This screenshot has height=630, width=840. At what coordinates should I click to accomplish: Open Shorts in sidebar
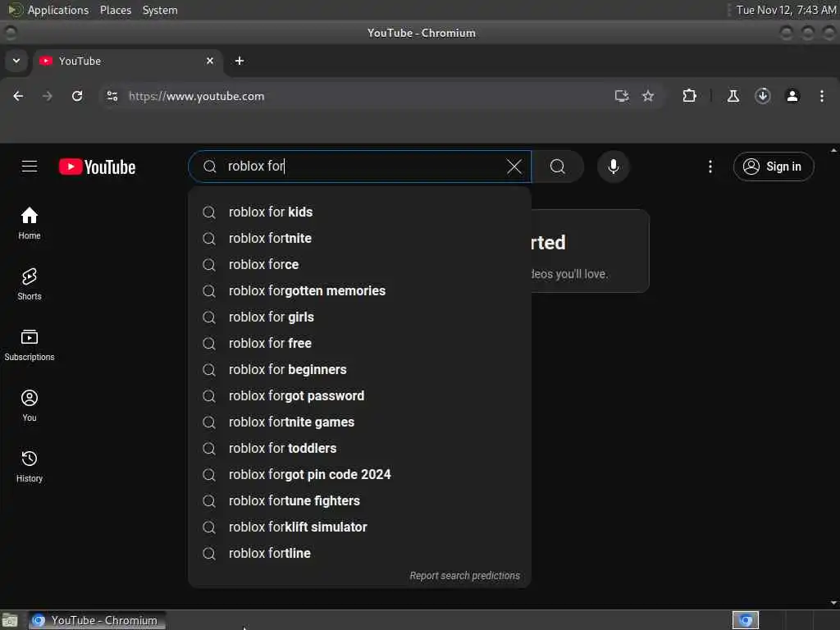[x=30, y=284]
